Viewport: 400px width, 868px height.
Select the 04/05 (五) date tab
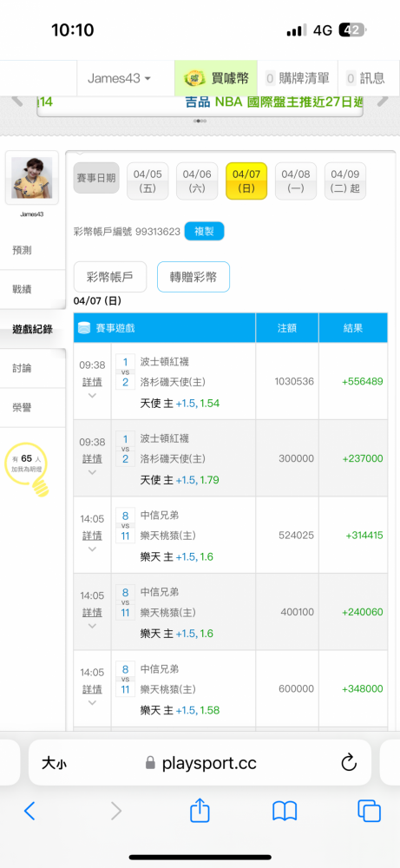148,181
